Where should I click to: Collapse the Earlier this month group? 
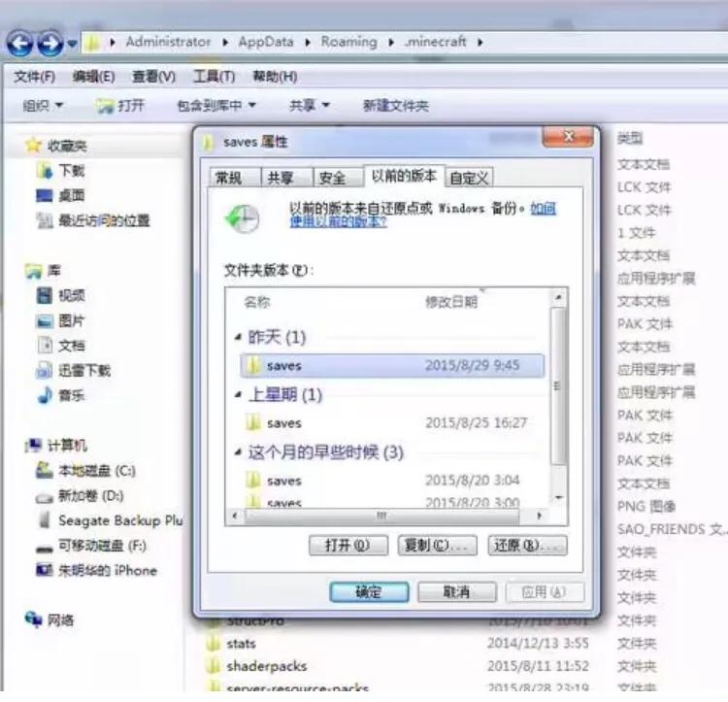(239, 452)
